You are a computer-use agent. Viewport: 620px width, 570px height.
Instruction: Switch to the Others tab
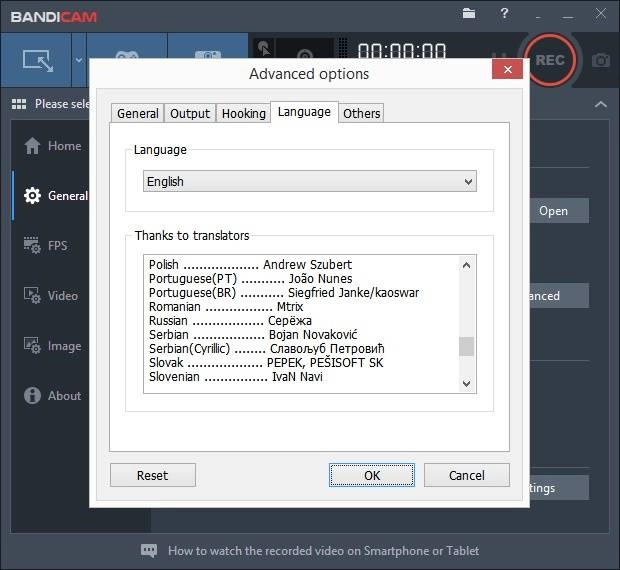[x=361, y=113]
